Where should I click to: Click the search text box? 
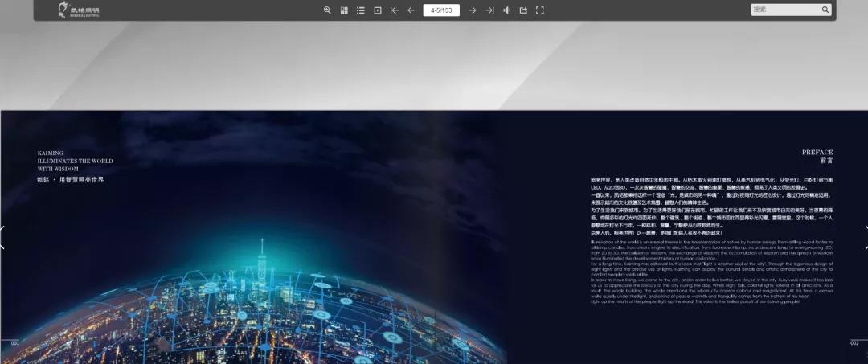click(784, 10)
